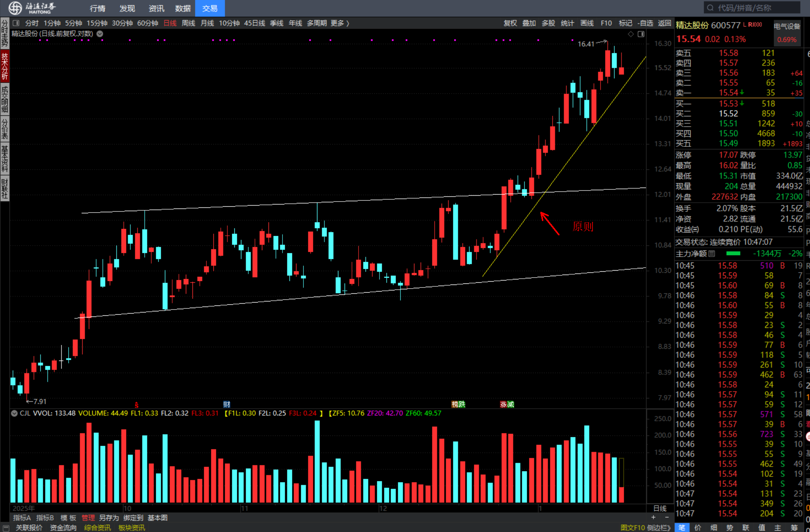810x532 pixels.
Task: Open chart title dropdown next to 精达股份
Action: [x=100, y=34]
